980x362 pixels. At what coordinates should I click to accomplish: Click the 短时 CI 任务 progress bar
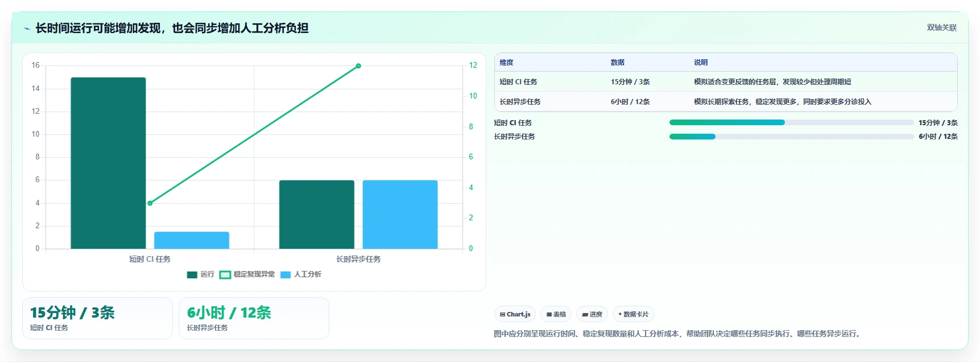(x=791, y=122)
